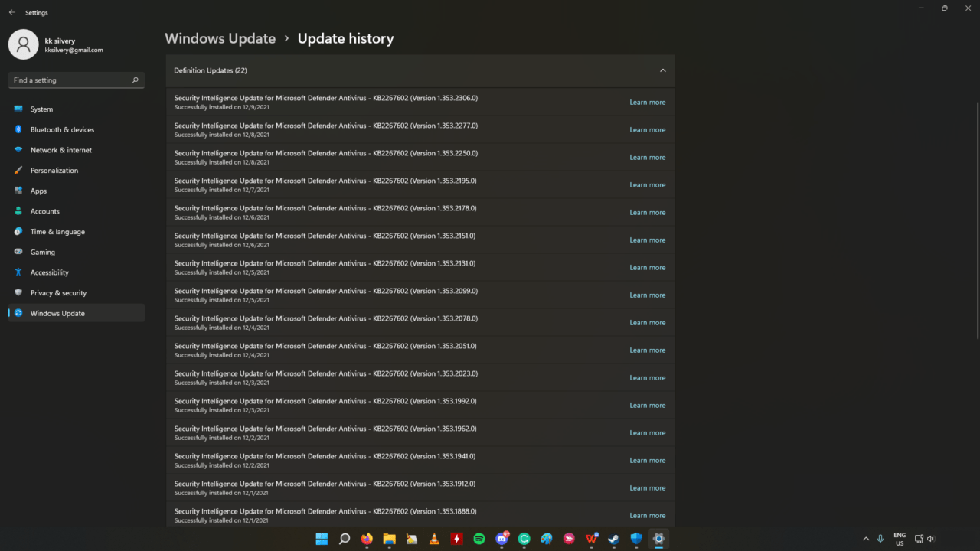
Task: Open Firefox from the taskbar
Action: click(367, 539)
